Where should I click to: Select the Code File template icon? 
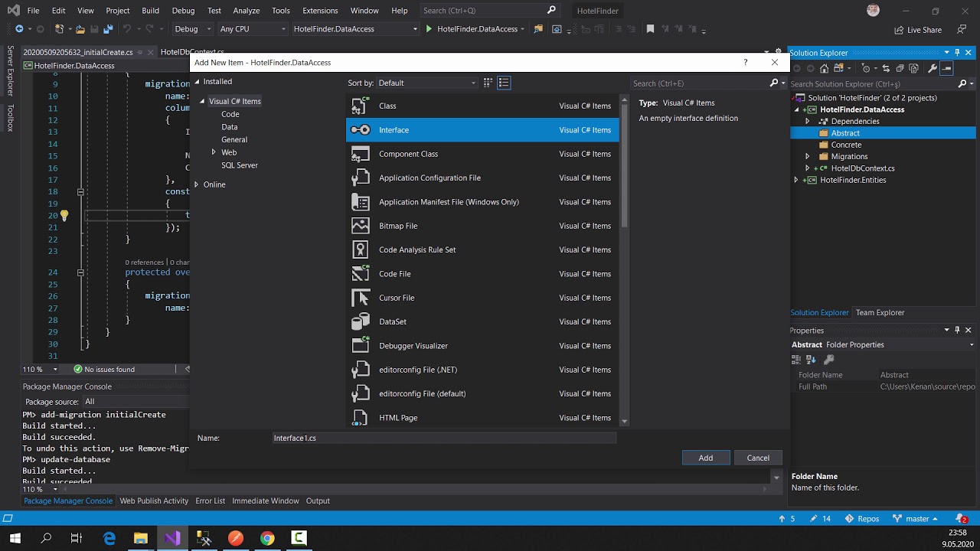(361, 273)
